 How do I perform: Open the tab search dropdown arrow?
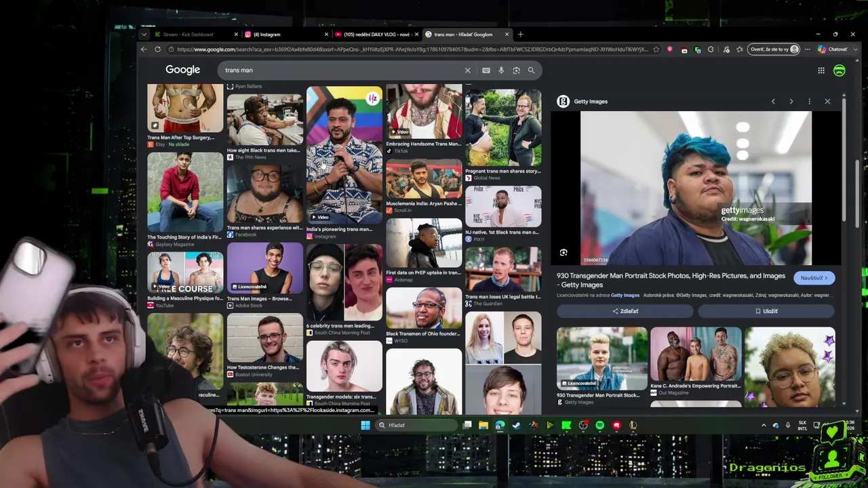(x=144, y=35)
